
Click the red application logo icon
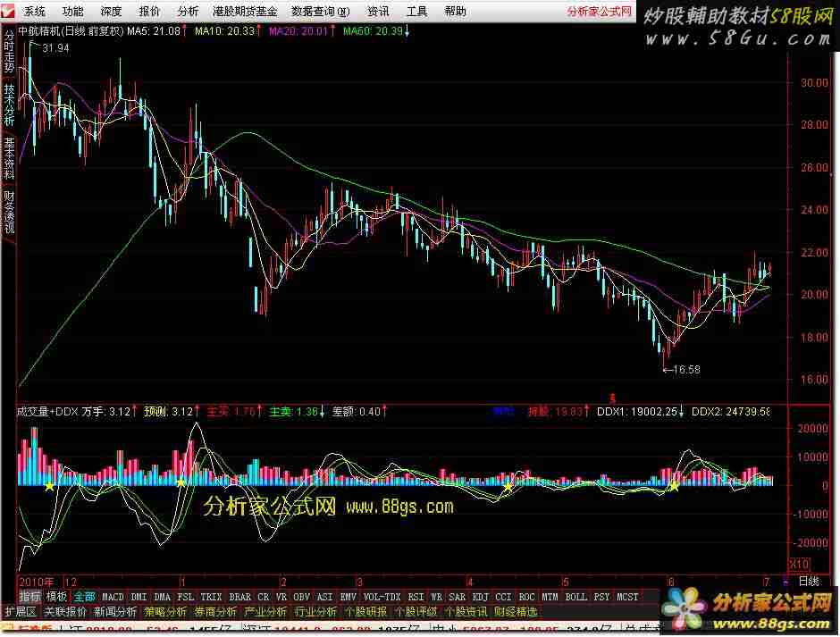click(x=7, y=11)
